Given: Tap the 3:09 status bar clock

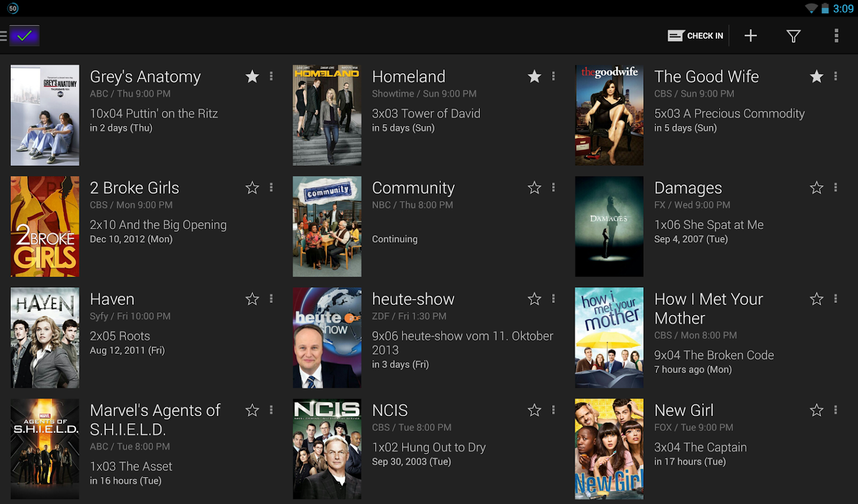Looking at the screenshot, I should [843, 8].
